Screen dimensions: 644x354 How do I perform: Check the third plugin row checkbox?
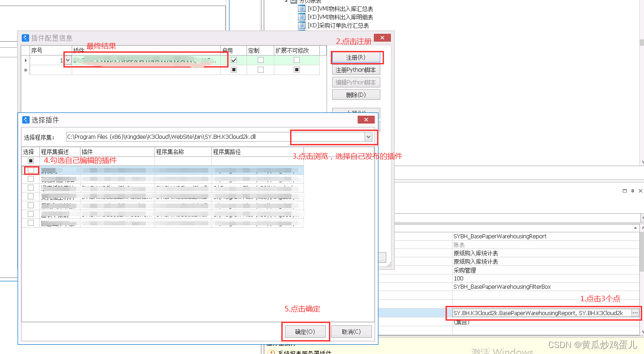coord(31,188)
